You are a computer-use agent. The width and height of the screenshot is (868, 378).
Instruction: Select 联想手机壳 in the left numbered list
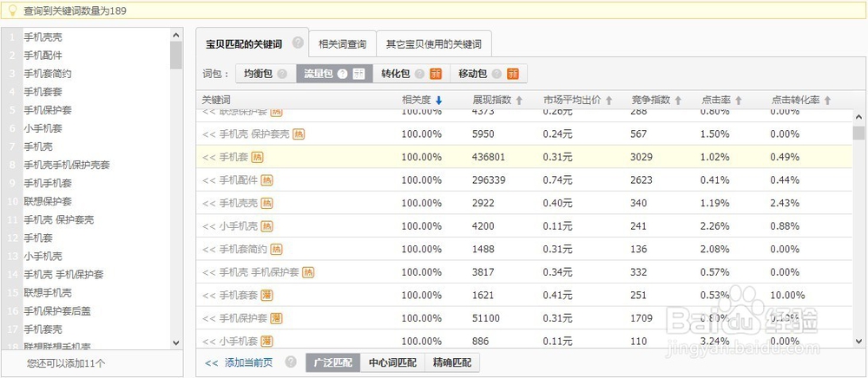pyautogui.click(x=48, y=292)
